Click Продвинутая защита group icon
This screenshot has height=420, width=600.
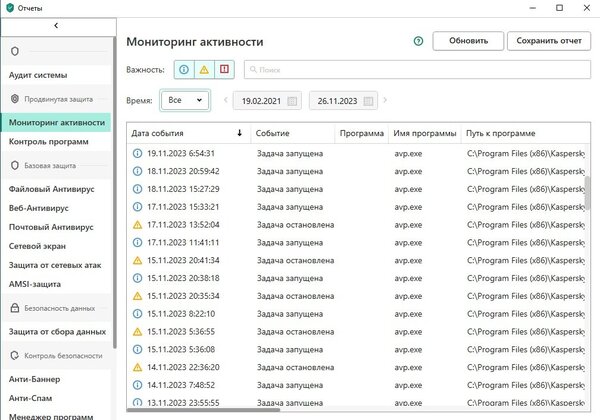(15, 99)
